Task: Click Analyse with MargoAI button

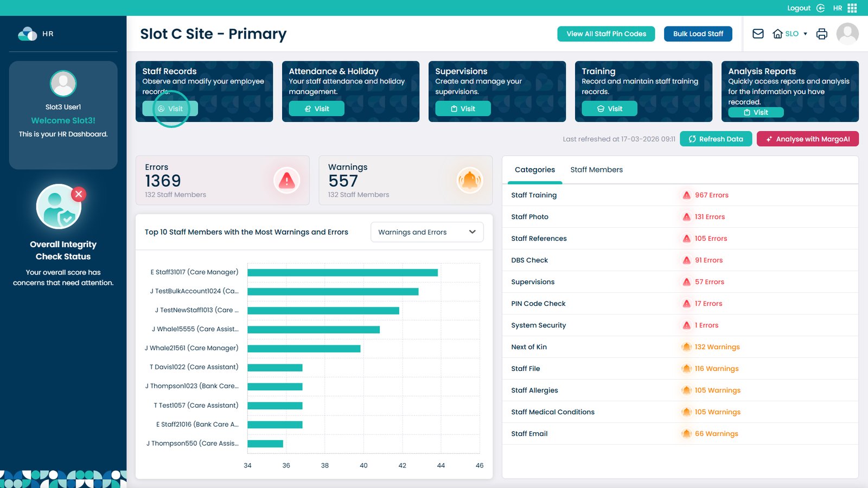Action: 807,139
